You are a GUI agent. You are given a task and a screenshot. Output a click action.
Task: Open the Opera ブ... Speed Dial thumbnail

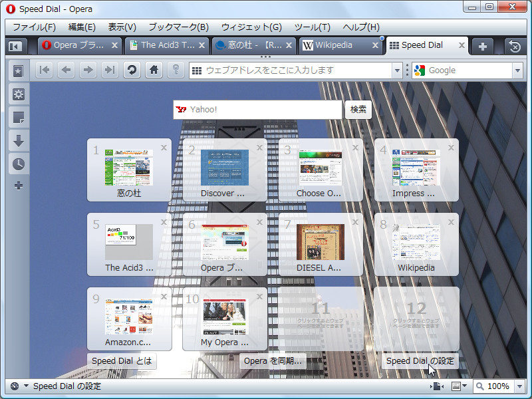pos(225,242)
